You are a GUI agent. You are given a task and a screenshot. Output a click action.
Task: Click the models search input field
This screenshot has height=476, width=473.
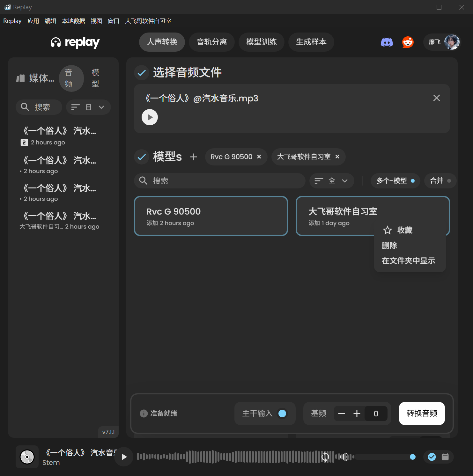(220, 181)
